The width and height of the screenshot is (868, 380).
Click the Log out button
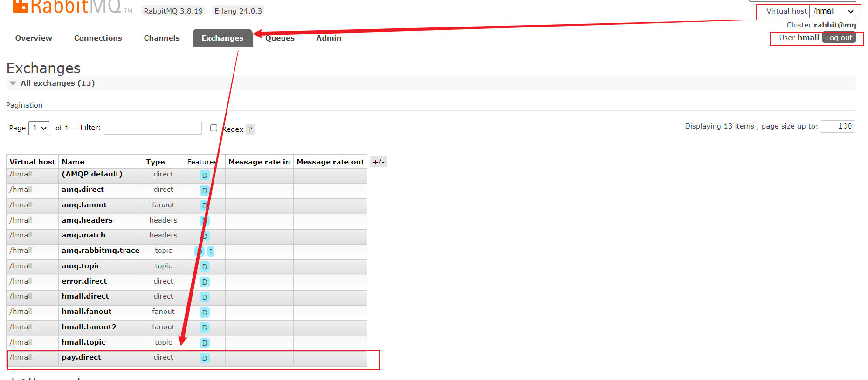839,38
